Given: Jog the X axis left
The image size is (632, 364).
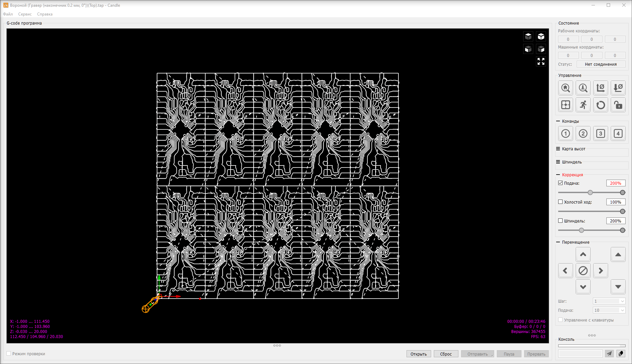Looking at the screenshot, I should point(566,271).
